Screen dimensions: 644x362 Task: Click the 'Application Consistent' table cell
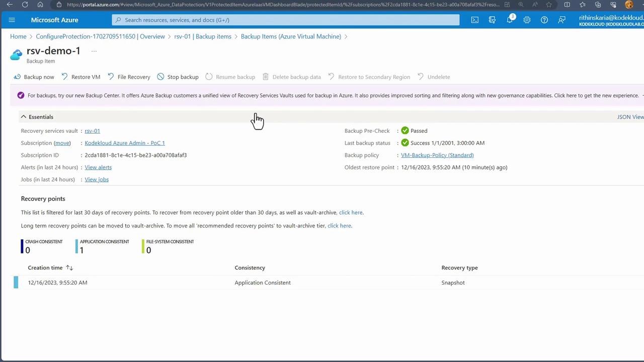click(x=263, y=283)
